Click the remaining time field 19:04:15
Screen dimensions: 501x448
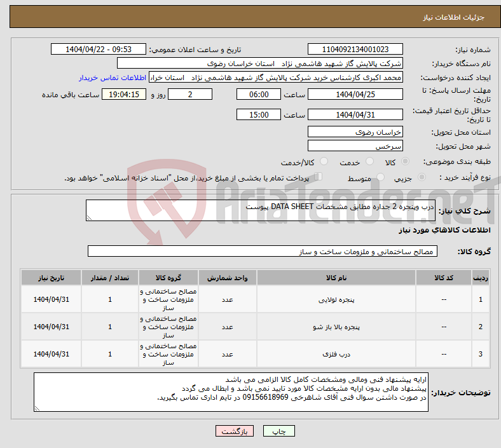point(124,95)
